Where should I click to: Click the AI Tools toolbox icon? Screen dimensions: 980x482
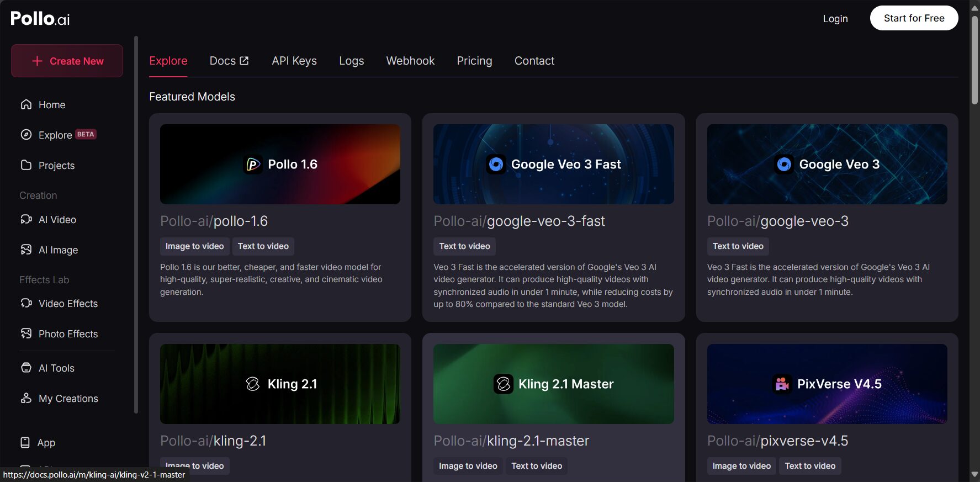(x=26, y=368)
